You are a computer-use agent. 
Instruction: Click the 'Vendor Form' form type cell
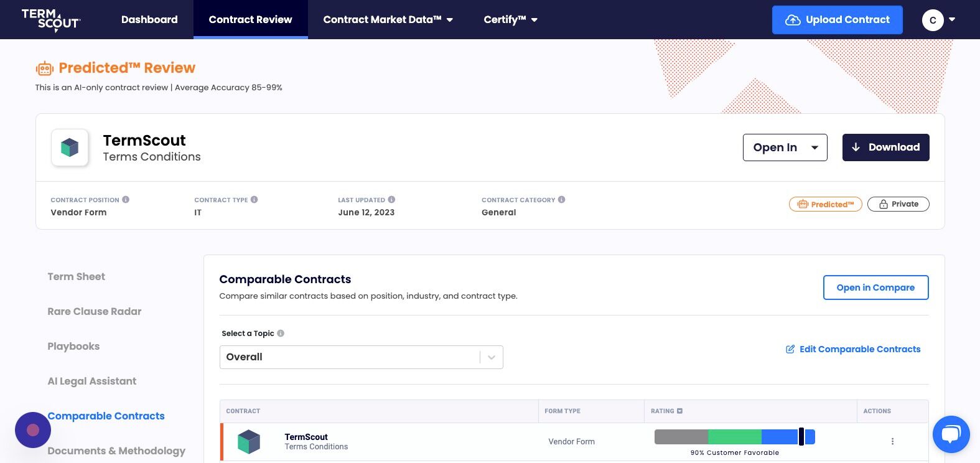click(571, 442)
